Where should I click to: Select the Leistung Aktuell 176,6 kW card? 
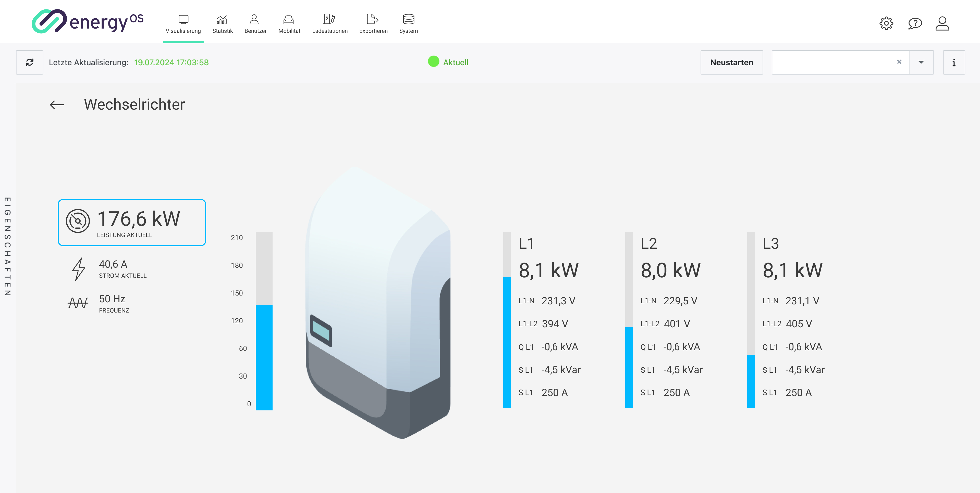[132, 222]
